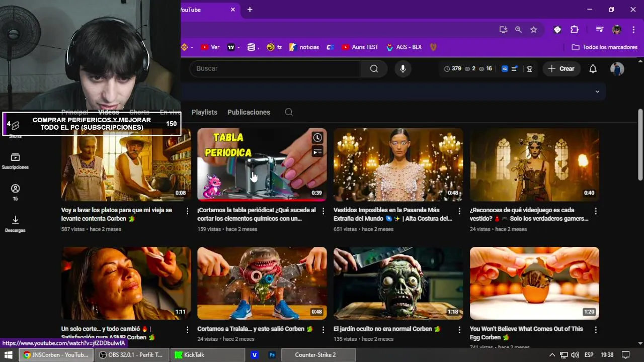Viewport: 644px width, 362px height.
Task: Open the ¿Reconoces de qué videojuego title
Action: pyautogui.click(x=529, y=214)
